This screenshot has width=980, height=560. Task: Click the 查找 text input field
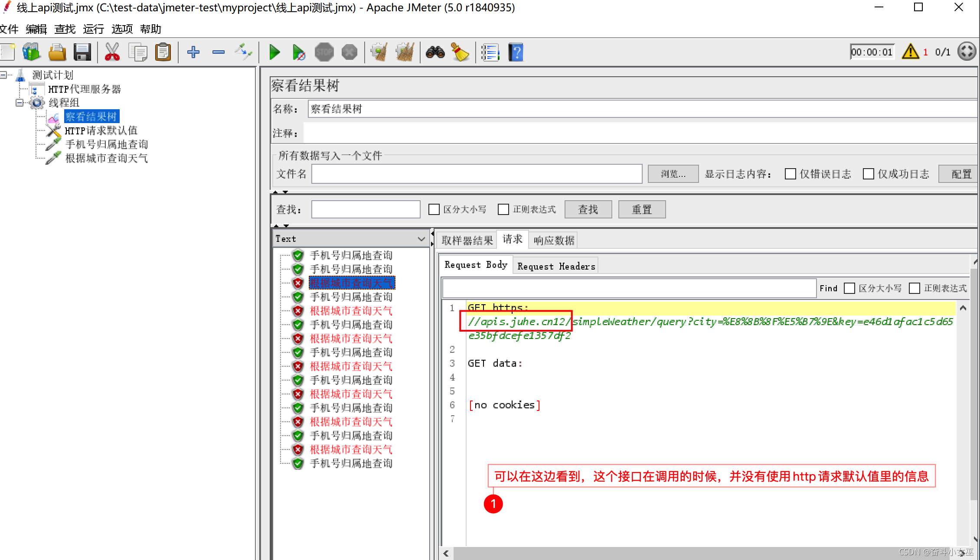coord(366,209)
